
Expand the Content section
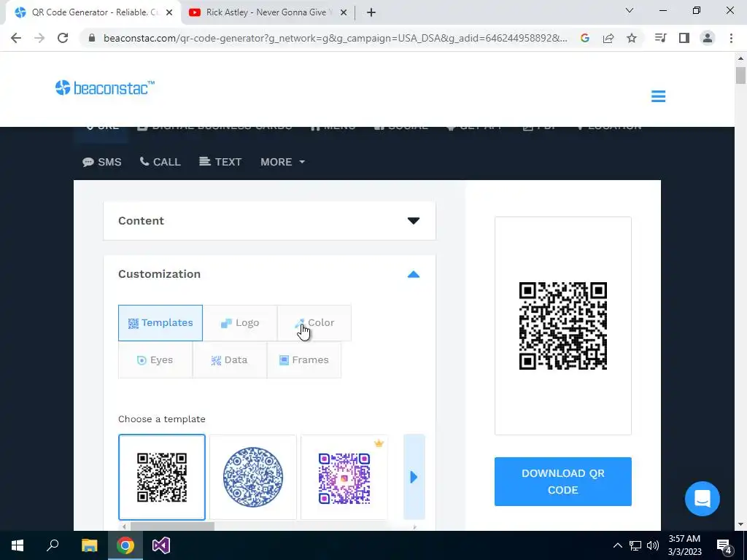270,221
